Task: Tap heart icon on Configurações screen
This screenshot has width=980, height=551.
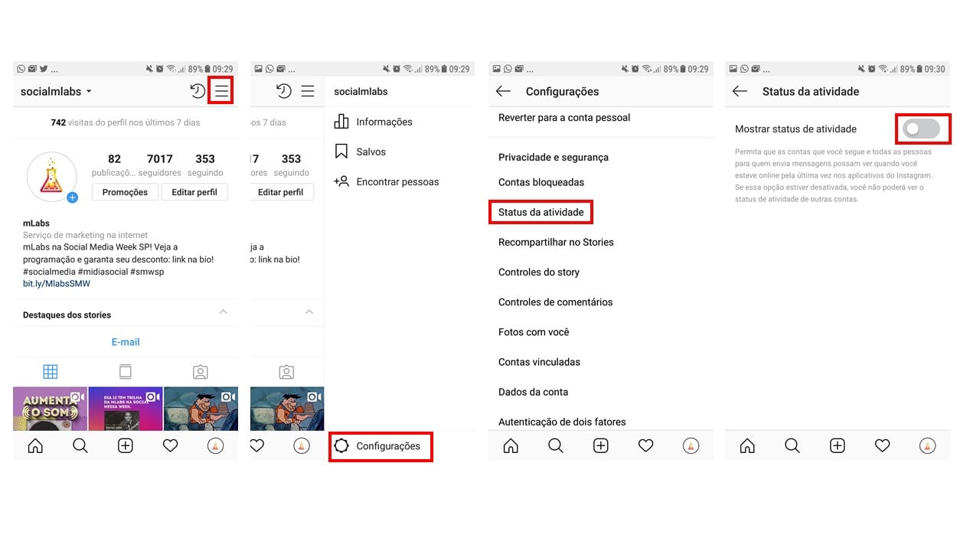Action: tap(646, 446)
